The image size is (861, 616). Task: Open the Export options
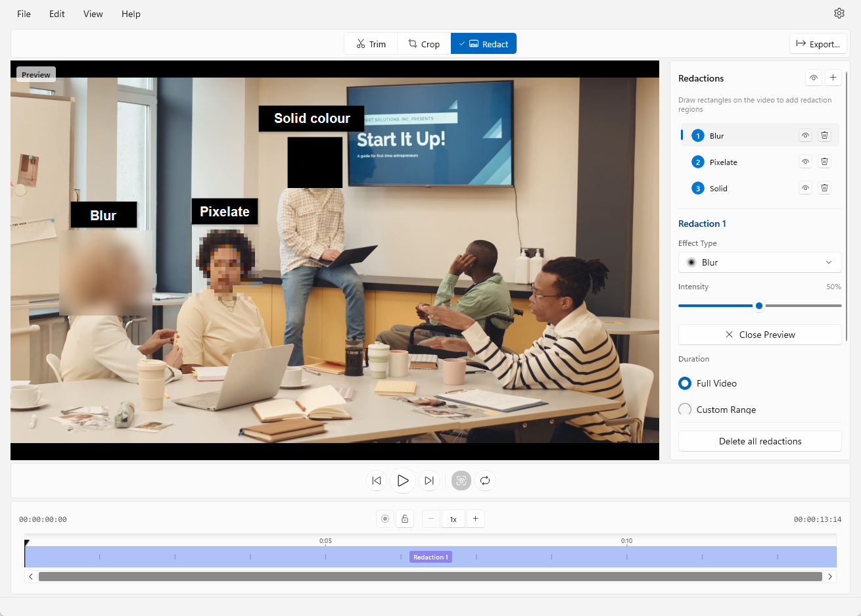pos(818,44)
